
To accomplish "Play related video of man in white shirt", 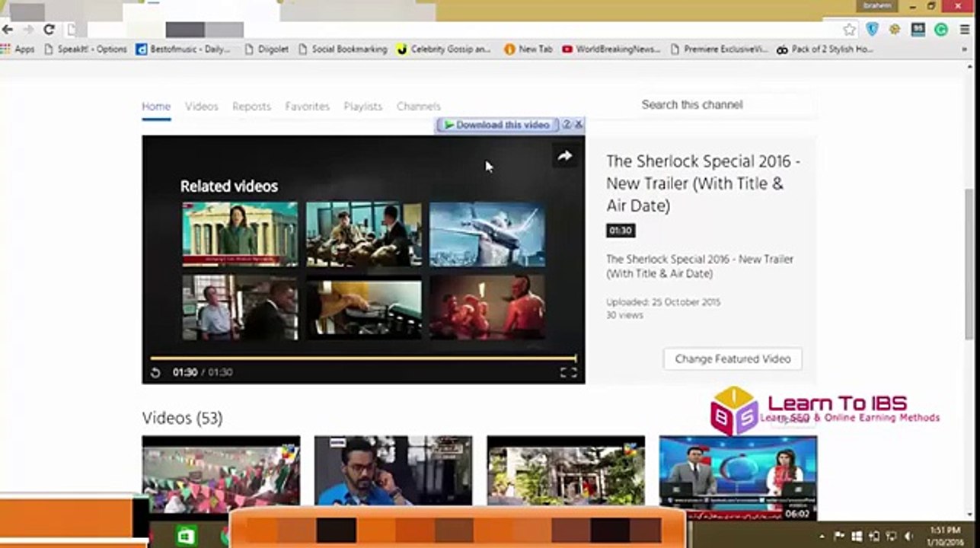I will [x=240, y=307].
